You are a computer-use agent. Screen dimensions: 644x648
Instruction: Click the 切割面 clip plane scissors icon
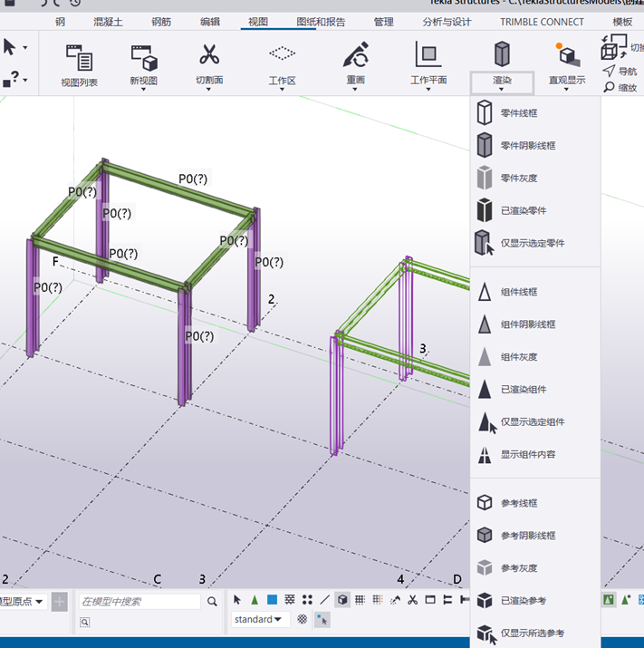tap(209, 54)
